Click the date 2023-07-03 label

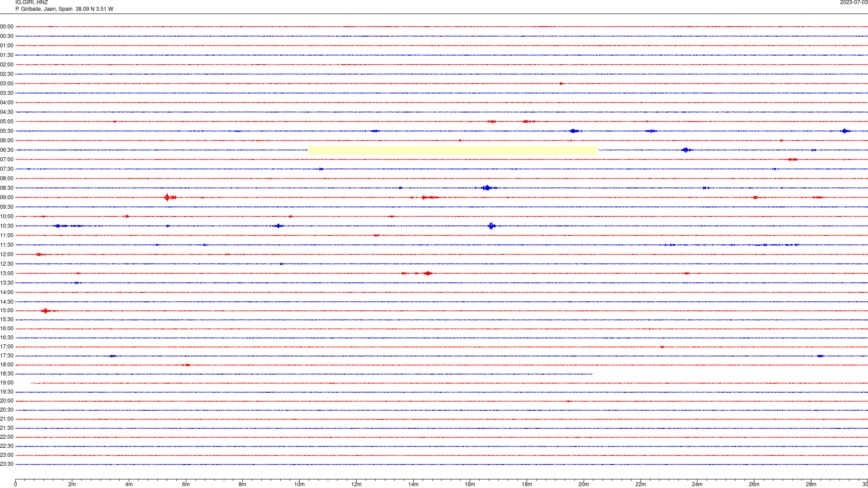tap(854, 3)
